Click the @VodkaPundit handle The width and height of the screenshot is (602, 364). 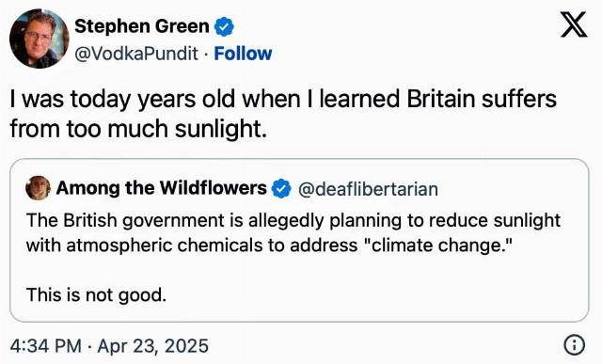coord(136,54)
